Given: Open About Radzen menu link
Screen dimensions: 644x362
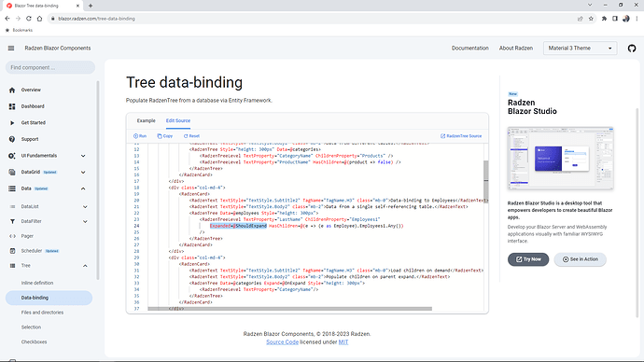Looking at the screenshot, I should click(x=516, y=48).
